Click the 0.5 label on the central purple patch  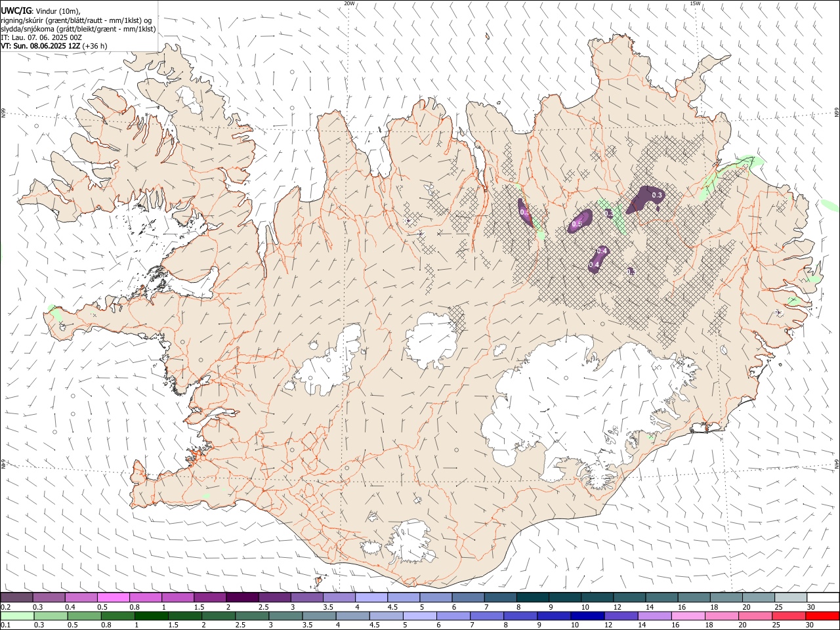pos(577,224)
